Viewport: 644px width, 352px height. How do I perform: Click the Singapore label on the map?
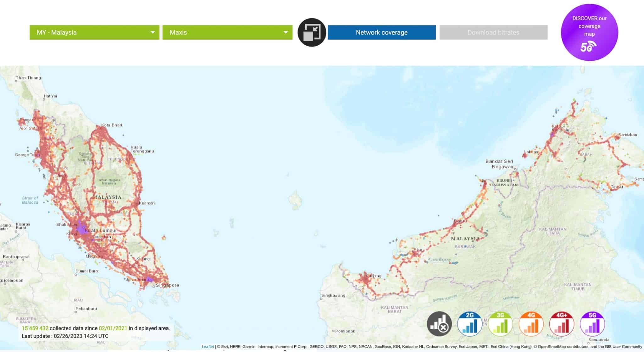pyautogui.click(x=167, y=285)
